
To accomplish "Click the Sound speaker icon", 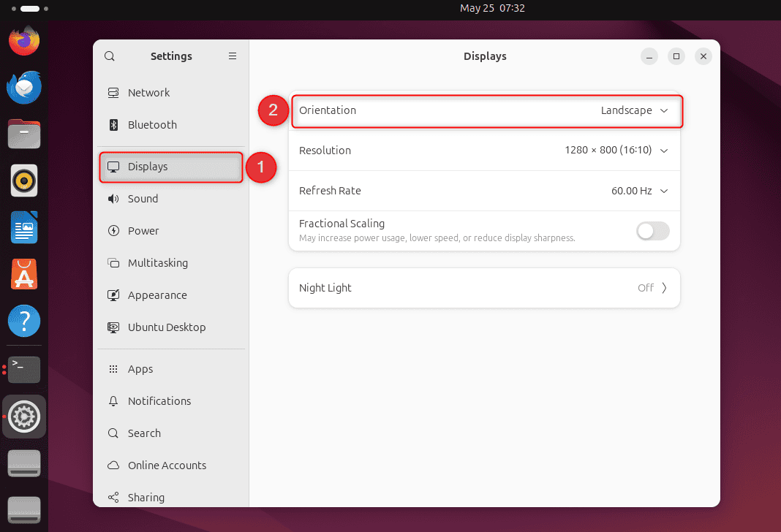I will [113, 199].
